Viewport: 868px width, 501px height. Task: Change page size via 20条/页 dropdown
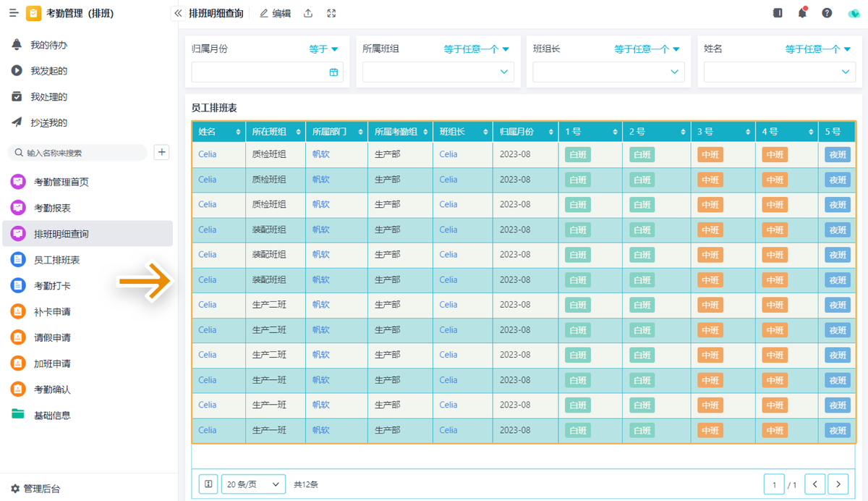tap(253, 484)
